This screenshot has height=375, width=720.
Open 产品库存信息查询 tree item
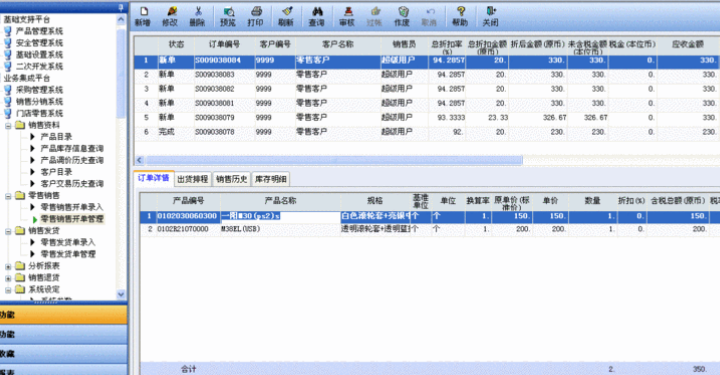click(x=72, y=149)
